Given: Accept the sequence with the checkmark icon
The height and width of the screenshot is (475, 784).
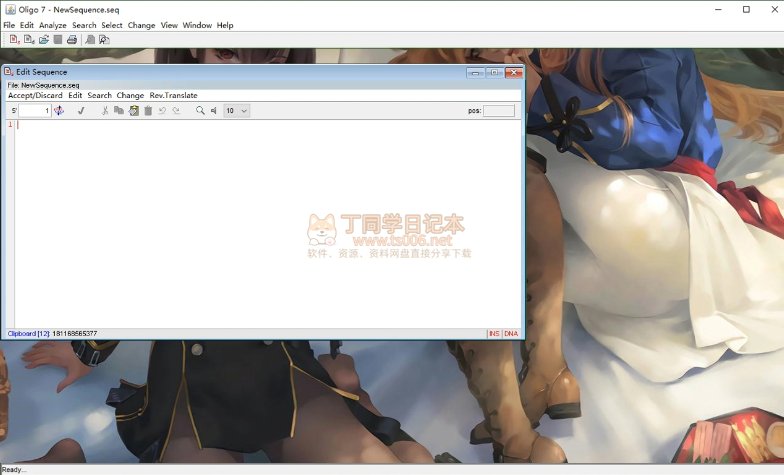Looking at the screenshot, I should pos(81,110).
